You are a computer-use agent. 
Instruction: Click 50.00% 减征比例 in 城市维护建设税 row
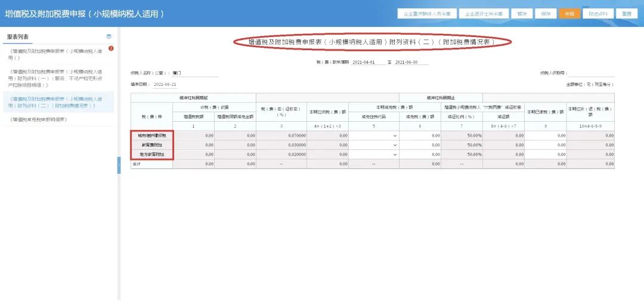tap(475, 135)
